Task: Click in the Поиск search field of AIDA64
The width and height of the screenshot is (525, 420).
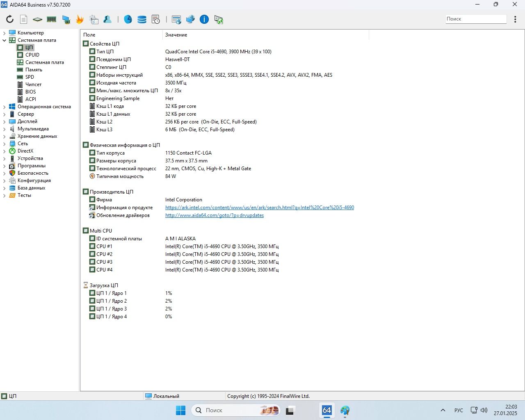Action: pyautogui.click(x=476, y=19)
